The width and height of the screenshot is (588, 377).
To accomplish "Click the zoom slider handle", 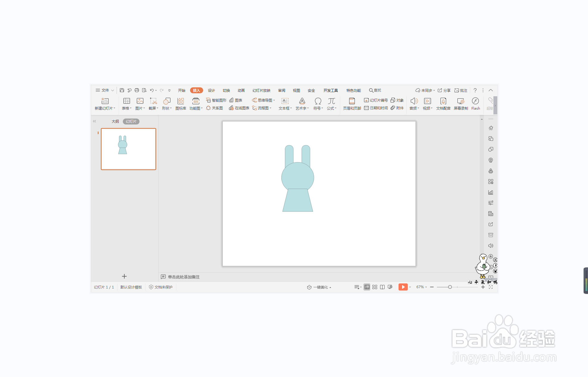I will pyautogui.click(x=450, y=287).
